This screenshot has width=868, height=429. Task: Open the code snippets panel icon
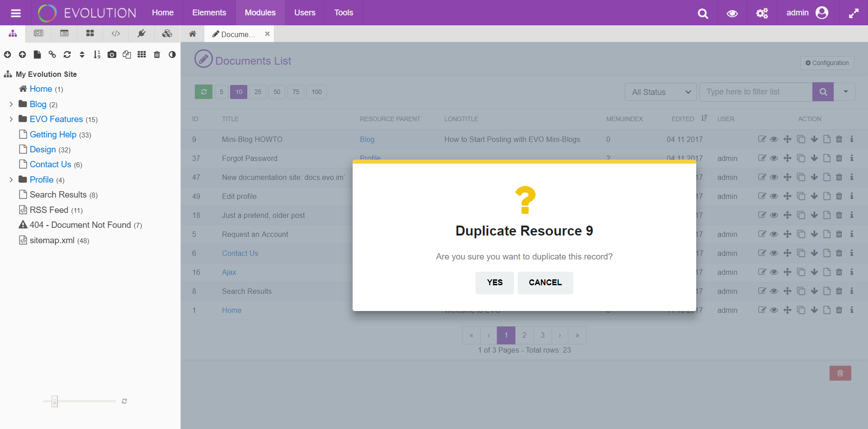[x=116, y=33]
